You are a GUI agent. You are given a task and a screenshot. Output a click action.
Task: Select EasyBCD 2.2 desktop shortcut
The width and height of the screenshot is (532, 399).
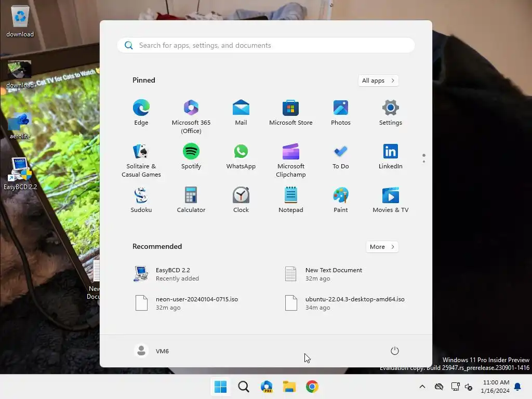tap(20, 174)
